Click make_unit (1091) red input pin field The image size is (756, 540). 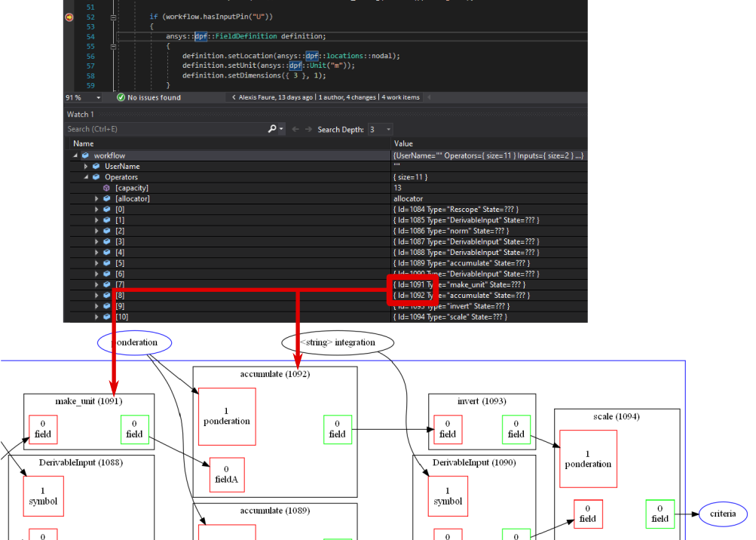click(x=43, y=429)
